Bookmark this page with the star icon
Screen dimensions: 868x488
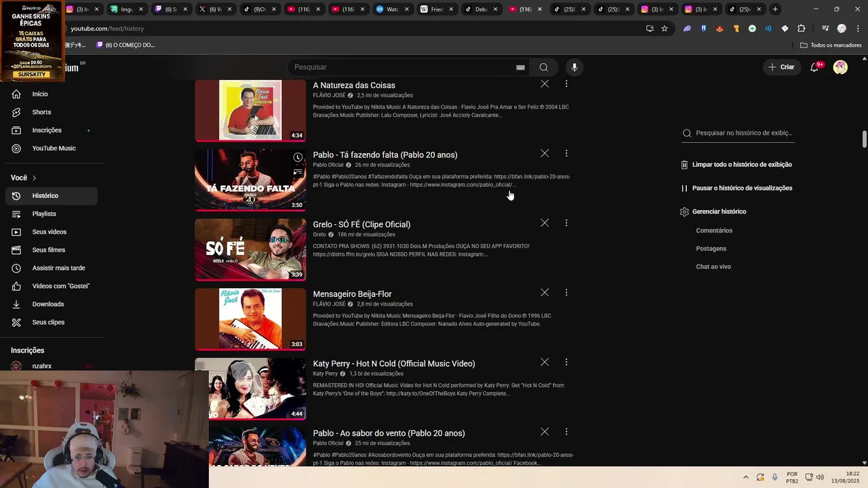pyautogui.click(x=665, y=28)
